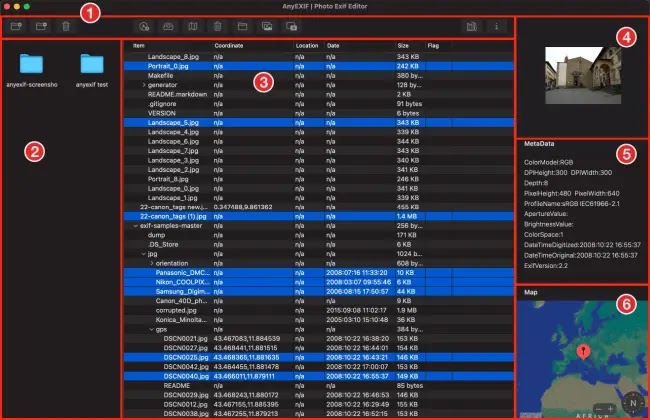Viewport: 650px width, 420px height.
Task: Select the Konica_Minolta row
Action: [x=318, y=320]
